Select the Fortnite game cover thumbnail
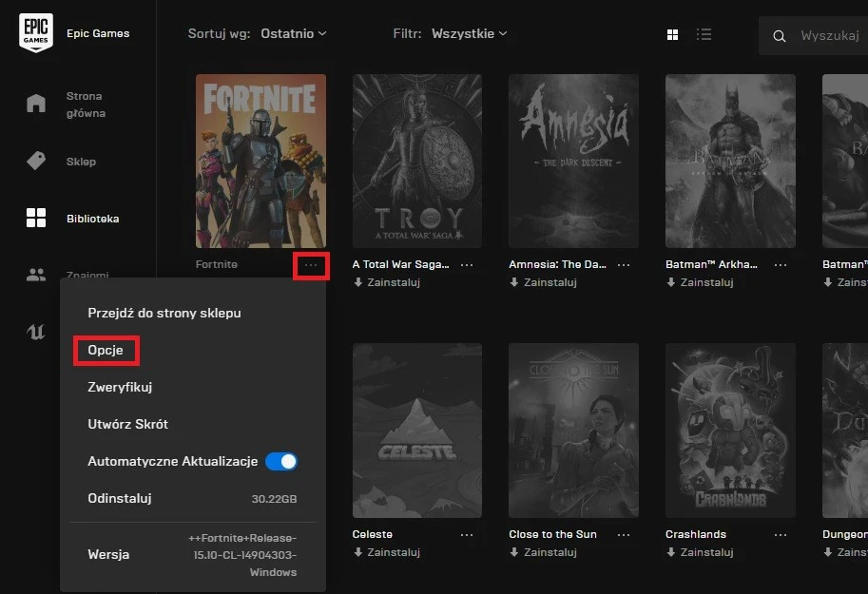868x594 pixels. [x=260, y=161]
